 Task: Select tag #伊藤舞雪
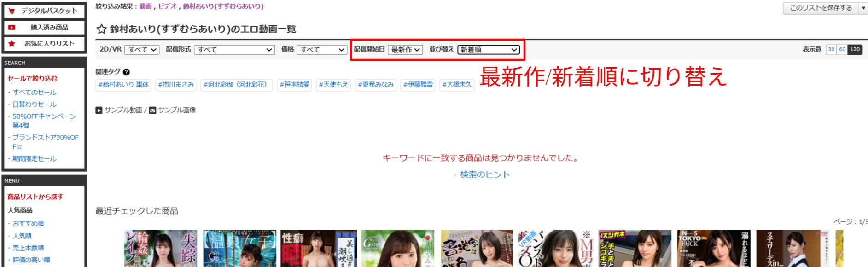(x=418, y=85)
